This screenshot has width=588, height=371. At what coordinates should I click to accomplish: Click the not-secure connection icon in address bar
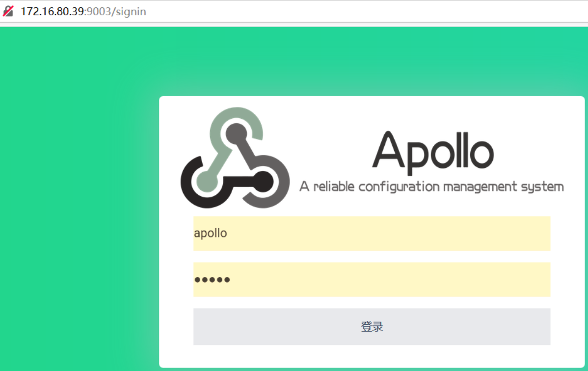[x=8, y=11]
